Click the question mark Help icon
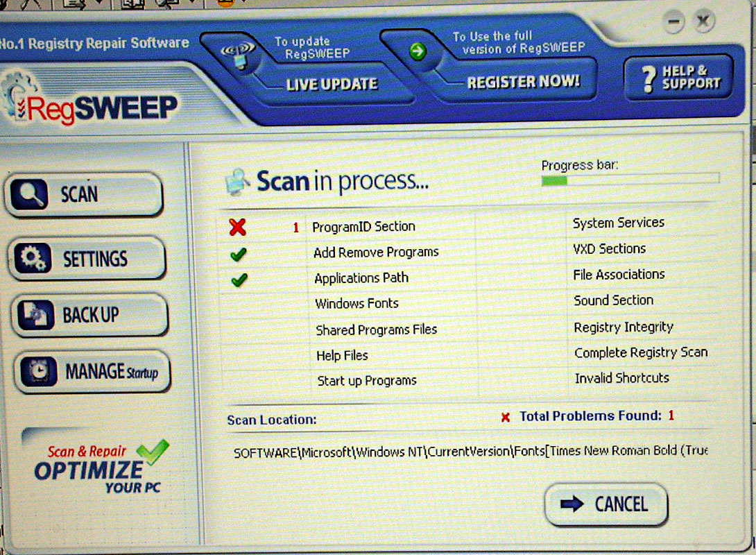 click(x=649, y=78)
